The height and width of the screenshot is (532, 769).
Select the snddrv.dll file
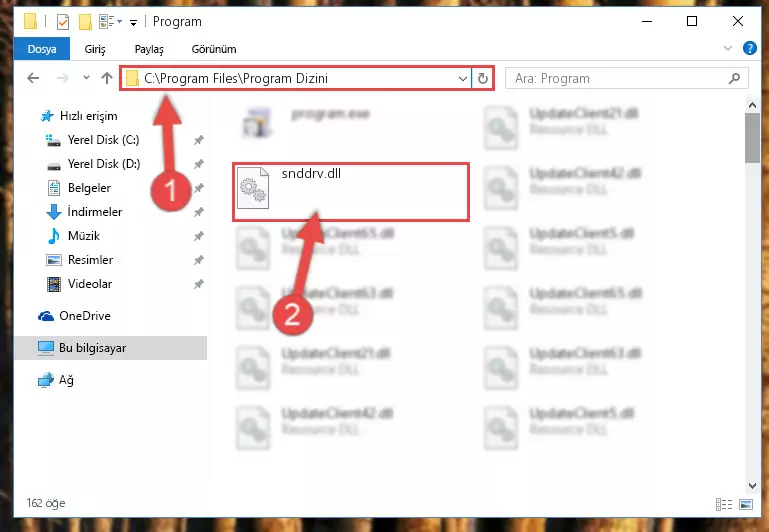point(351,192)
